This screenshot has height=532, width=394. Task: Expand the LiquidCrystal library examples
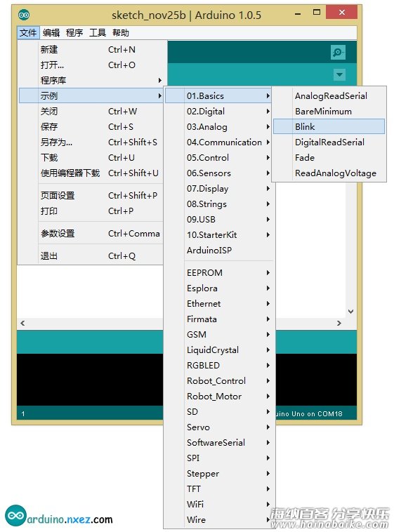(219, 350)
